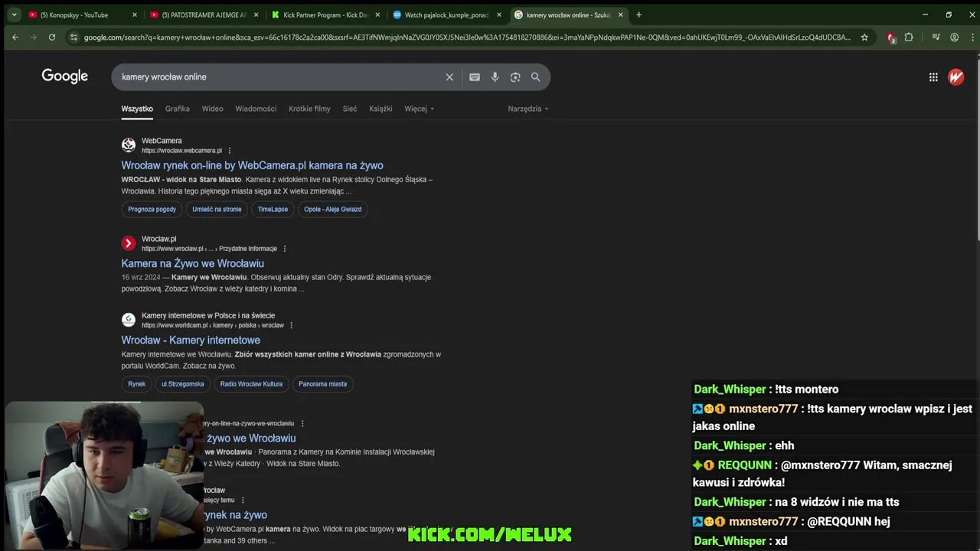Open the red extension with badge 2
The width and height of the screenshot is (980, 551).
coord(891,37)
